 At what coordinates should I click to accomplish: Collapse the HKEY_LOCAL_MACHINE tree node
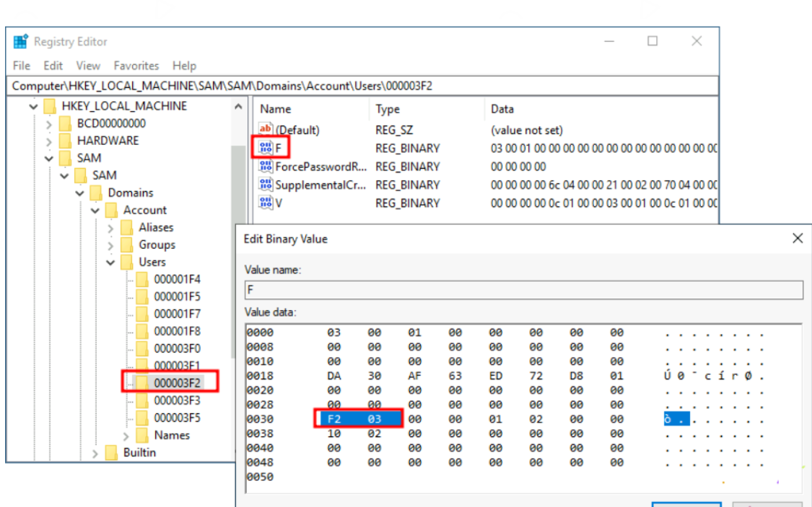coord(34,107)
